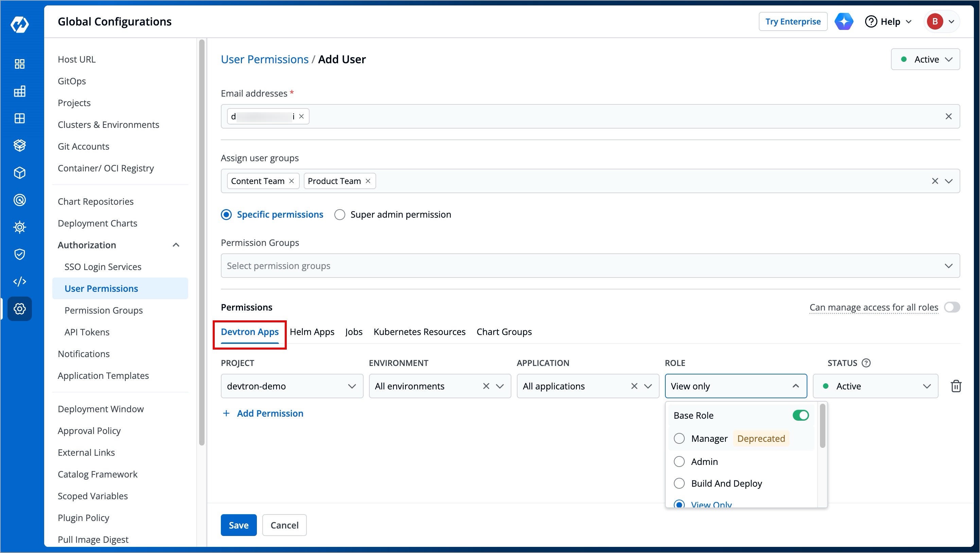This screenshot has width=980, height=553.
Task: Switch to the Devtron Apps tab
Action: click(x=249, y=332)
